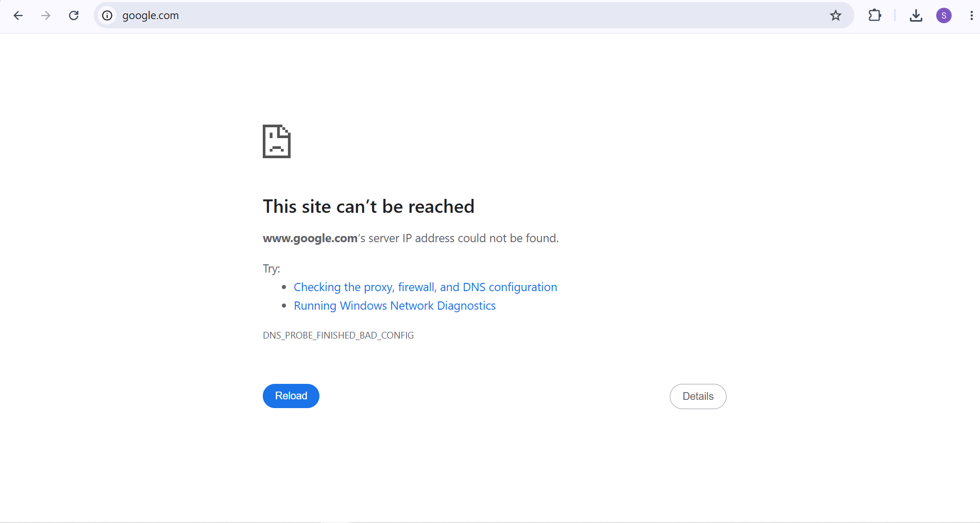Screen dimensions: 980x523
Task: Run Windows Network Diagnostics link
Action: click(395, 306)
